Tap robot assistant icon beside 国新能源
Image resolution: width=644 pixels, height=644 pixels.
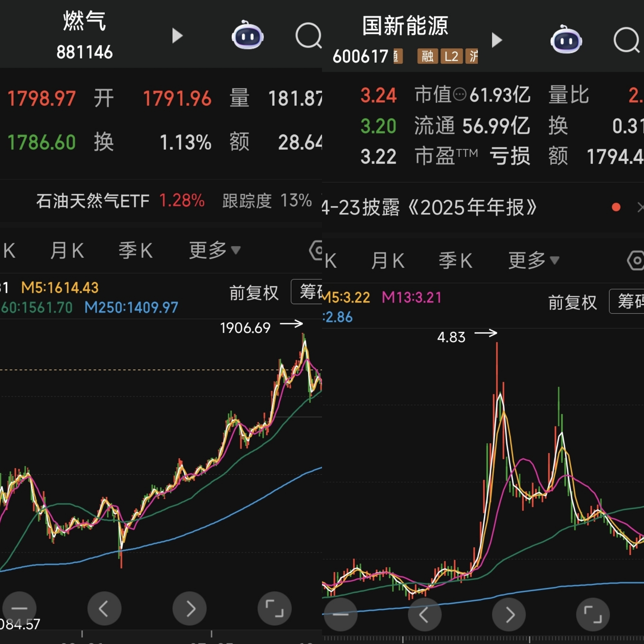click(x=566, y=41)
